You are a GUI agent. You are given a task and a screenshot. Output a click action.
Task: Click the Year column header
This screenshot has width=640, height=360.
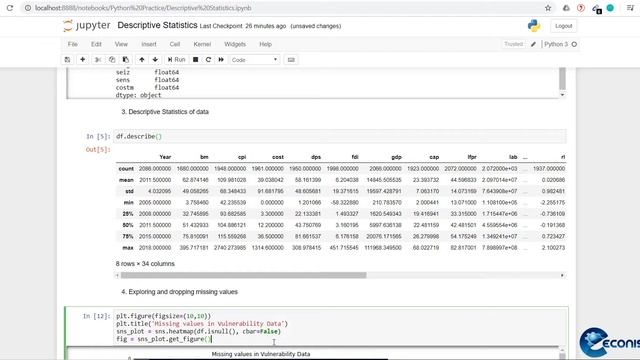(x=165, y=157)
